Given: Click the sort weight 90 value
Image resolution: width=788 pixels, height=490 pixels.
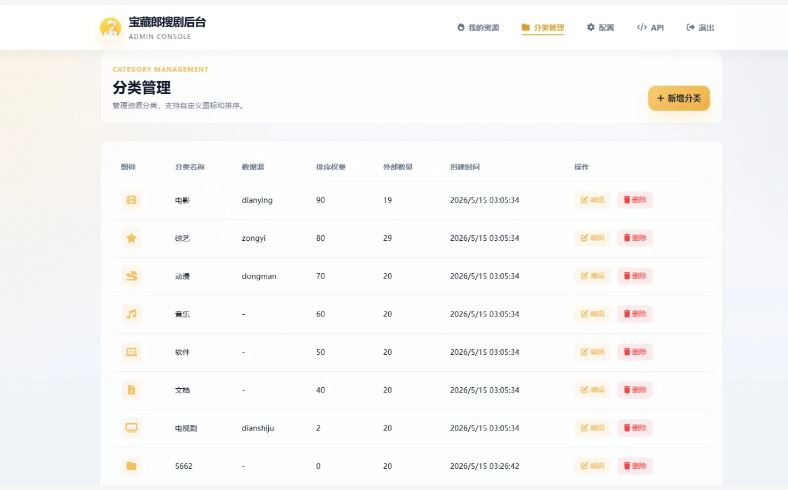Looking at the screenshot, I should [321, 200].
